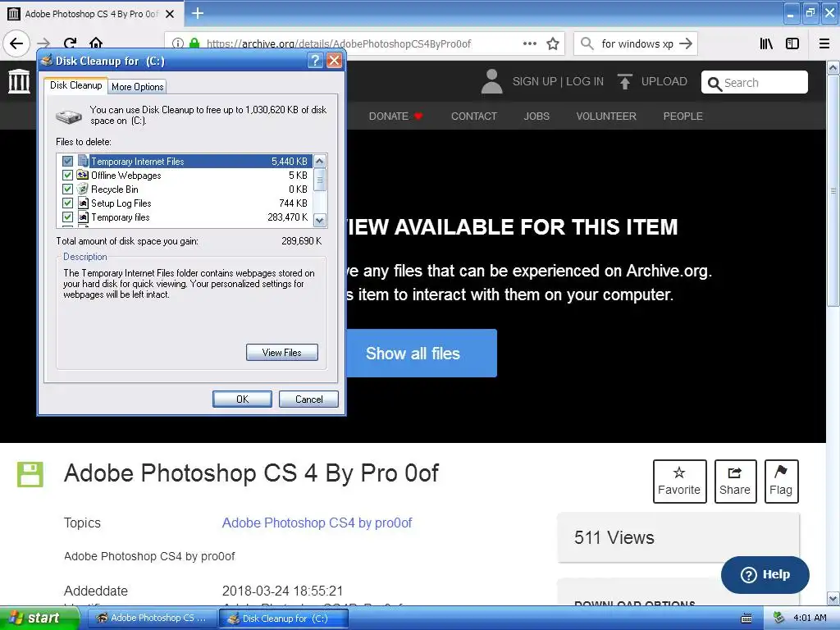The height and width of the screenshot is (630, 840).
Task: Click the 511 Views text
Action: [x=614, y=537]
